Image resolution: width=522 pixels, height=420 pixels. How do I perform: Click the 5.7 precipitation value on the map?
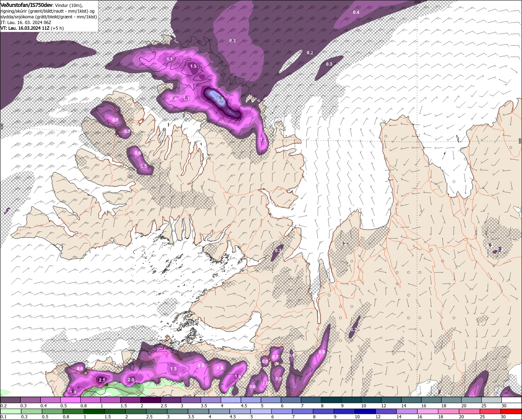point(221,99)
